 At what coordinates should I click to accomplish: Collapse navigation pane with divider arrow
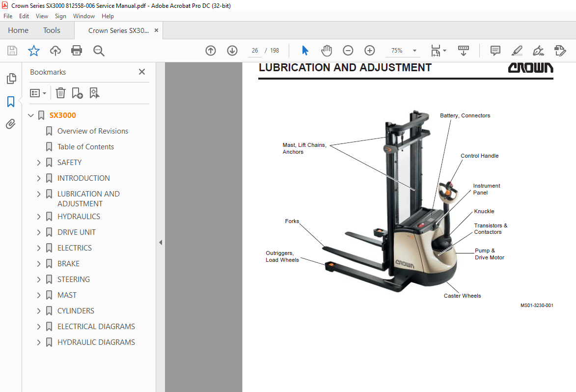[161, 243]
